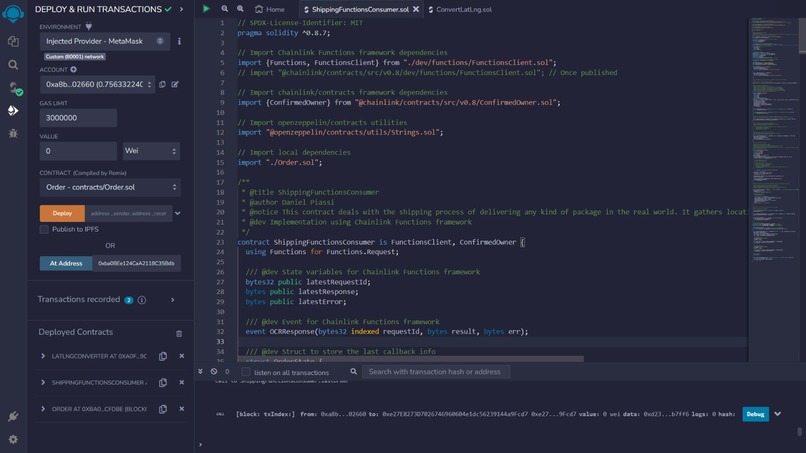Switch to the ConvertLatLng.sol tab
This screenshot has width=806, height=453.
tap(460, 9)
